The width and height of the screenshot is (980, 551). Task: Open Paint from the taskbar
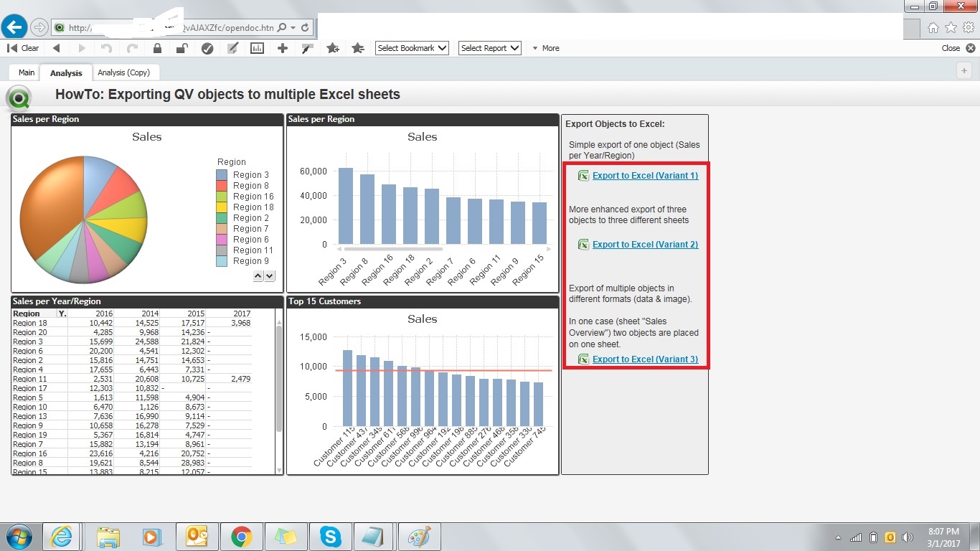(x=419, y=537)
